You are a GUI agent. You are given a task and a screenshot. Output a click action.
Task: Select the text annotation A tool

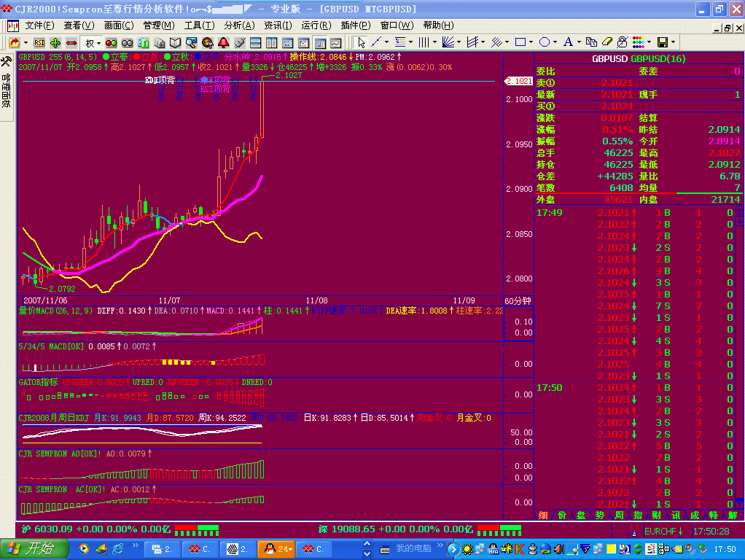(568, 42)
